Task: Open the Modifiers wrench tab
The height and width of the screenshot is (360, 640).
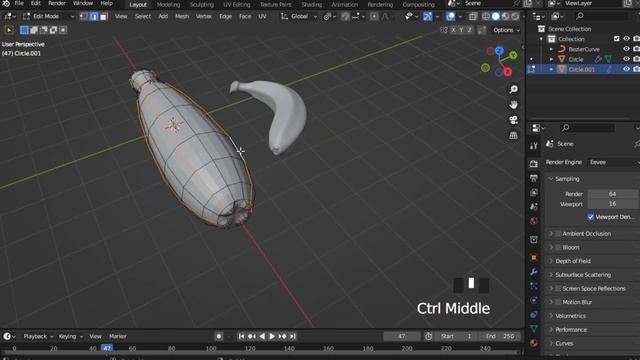Action: point(533,272)
